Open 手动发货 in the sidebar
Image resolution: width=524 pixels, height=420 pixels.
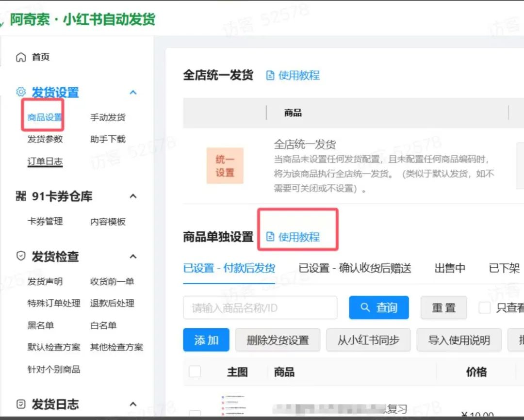coord(108,117)
